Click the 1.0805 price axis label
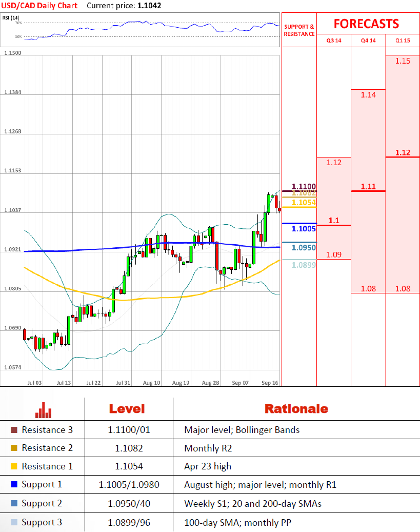 click(x=12, y=288)
